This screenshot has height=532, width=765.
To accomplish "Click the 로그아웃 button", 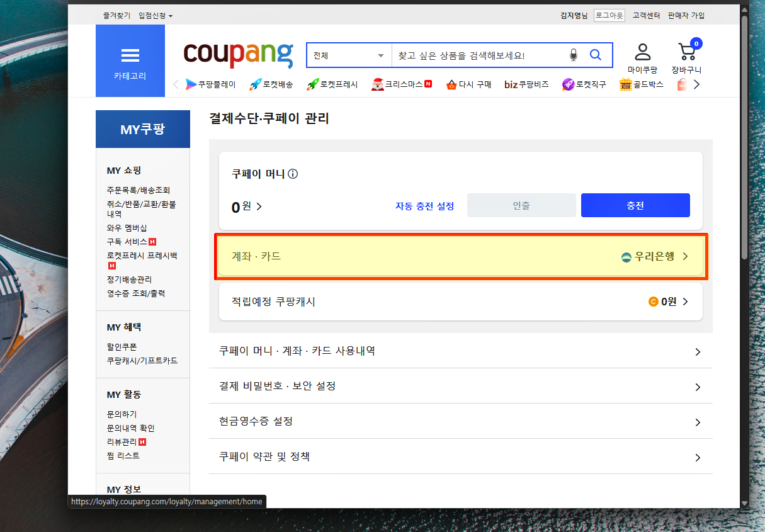I will (609, 15).
